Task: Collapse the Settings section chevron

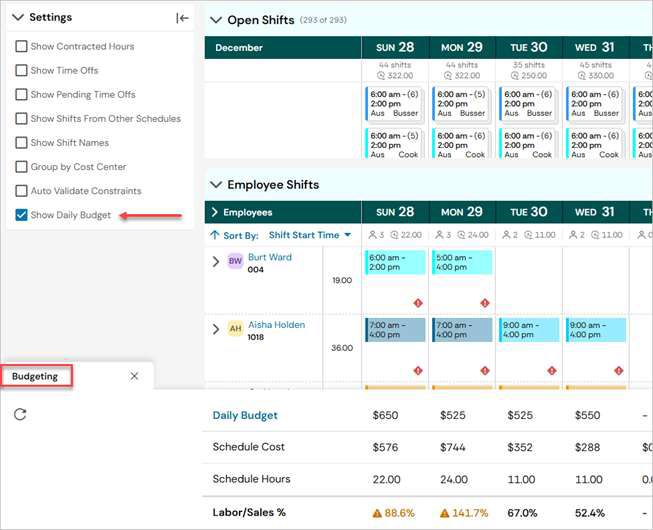Action: 18,17
